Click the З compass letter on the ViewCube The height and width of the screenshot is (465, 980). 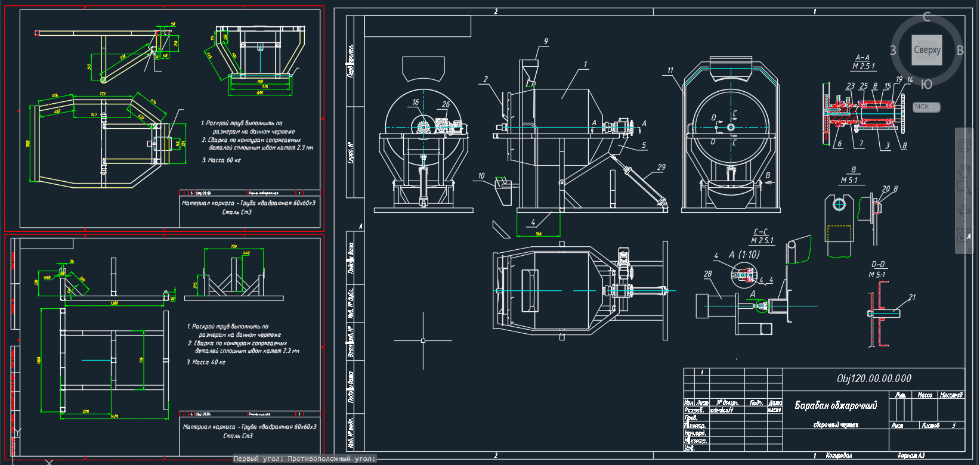coord(893,51)
